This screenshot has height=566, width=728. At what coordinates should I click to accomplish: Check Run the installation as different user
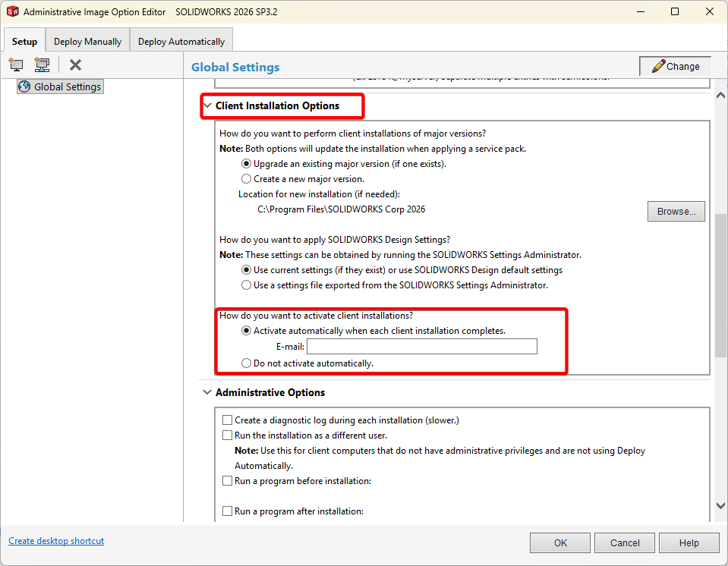pos(227,436)
